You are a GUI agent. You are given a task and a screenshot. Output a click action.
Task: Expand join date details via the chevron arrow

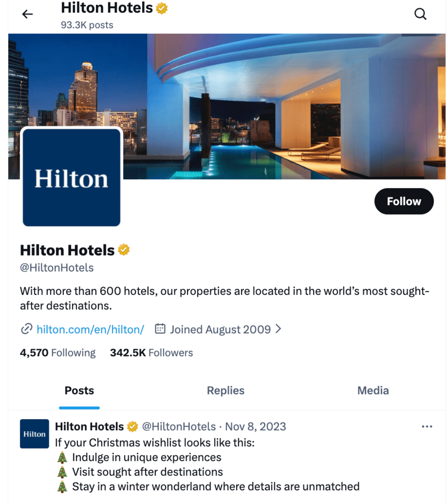pyautogui.click(x=278, y=329)
